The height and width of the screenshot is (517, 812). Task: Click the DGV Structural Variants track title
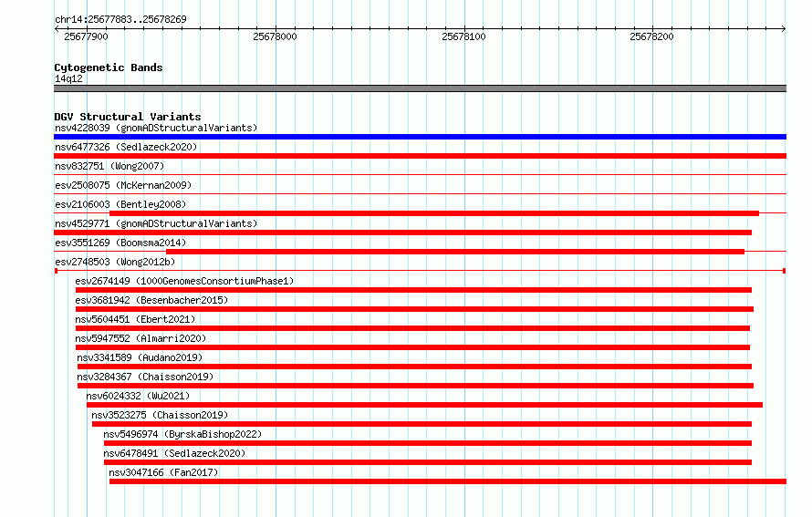coord(128,117)
